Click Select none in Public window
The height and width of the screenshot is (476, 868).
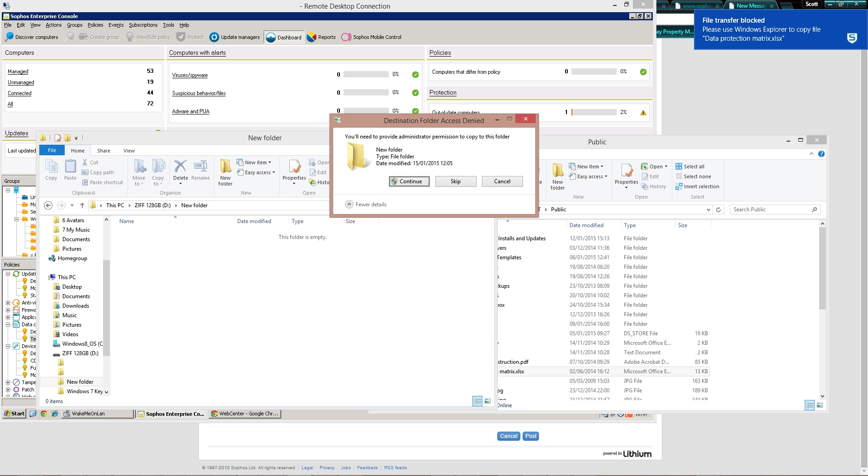pos(693,176)
